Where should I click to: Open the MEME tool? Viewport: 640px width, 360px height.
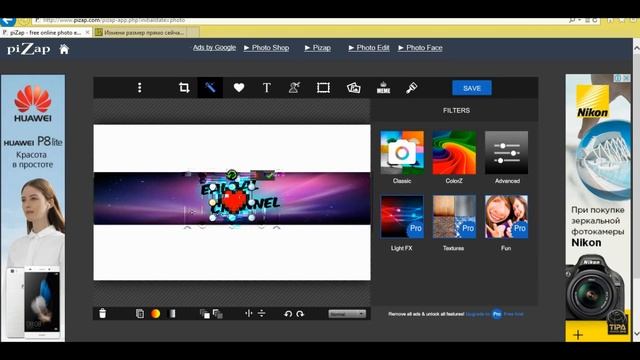[383, 88]
